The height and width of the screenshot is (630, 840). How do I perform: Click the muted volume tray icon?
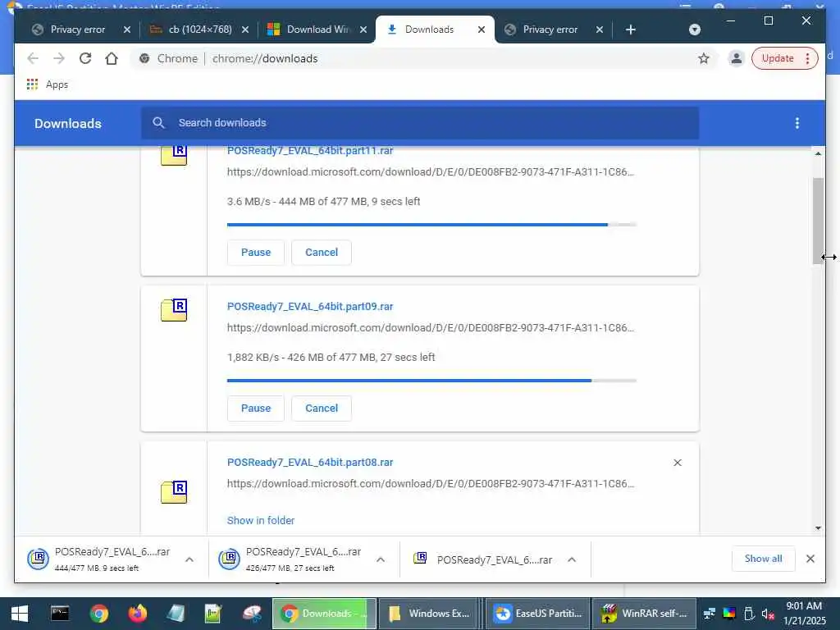pos(768,614)
